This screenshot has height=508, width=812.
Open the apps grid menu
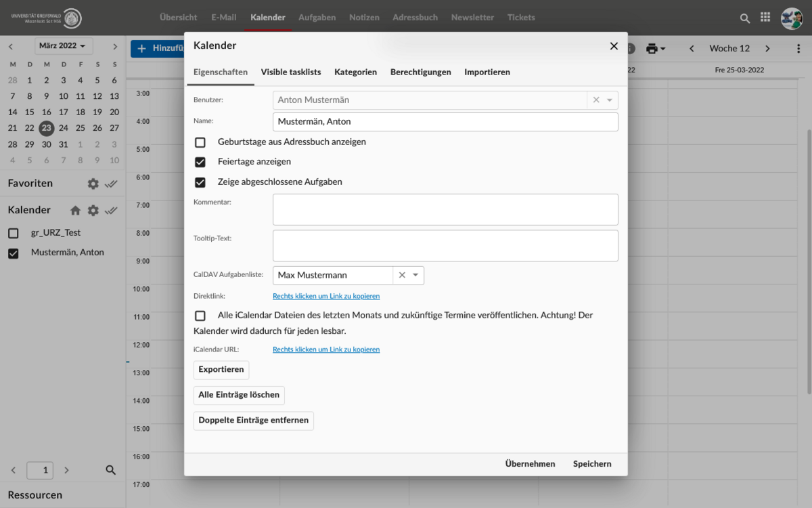765,18
